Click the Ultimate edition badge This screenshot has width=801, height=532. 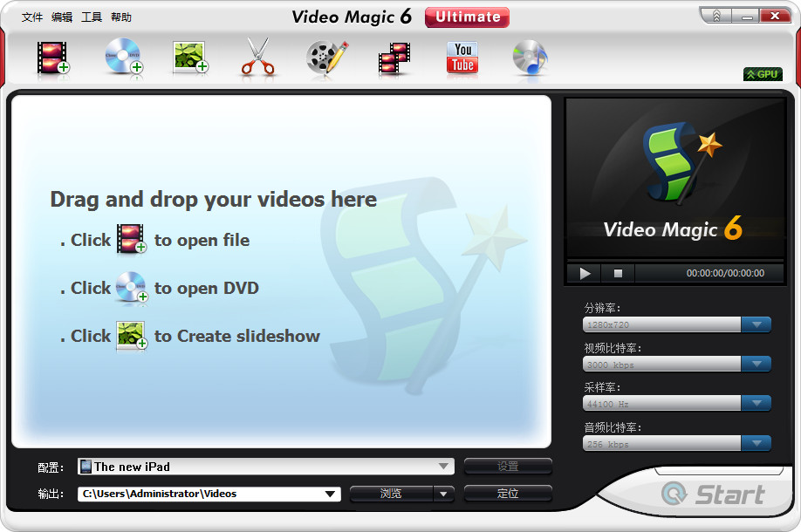click(x=467, y=17)
